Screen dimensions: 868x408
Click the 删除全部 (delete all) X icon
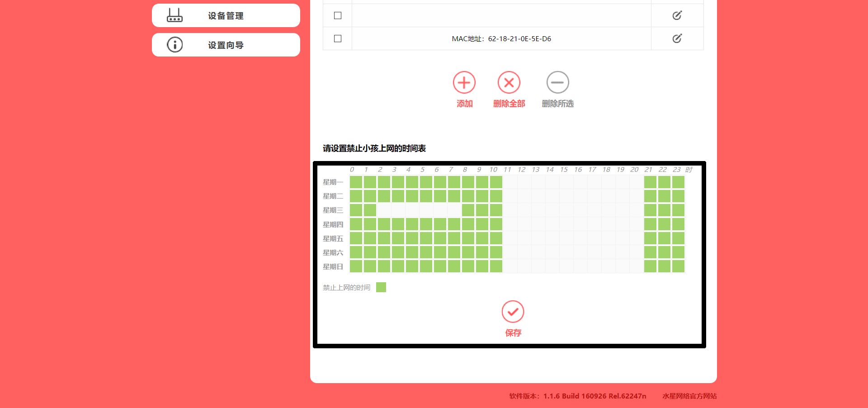coord(509,83)
